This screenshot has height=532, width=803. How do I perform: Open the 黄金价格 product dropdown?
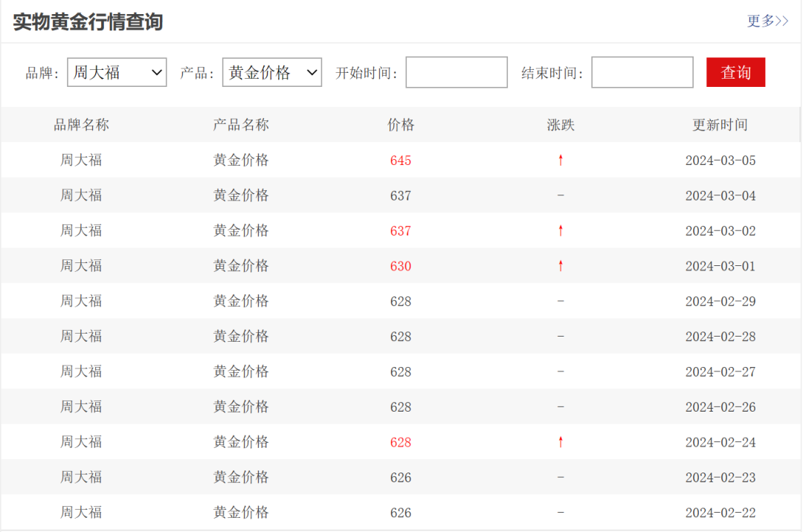click(x=272, y=72)
